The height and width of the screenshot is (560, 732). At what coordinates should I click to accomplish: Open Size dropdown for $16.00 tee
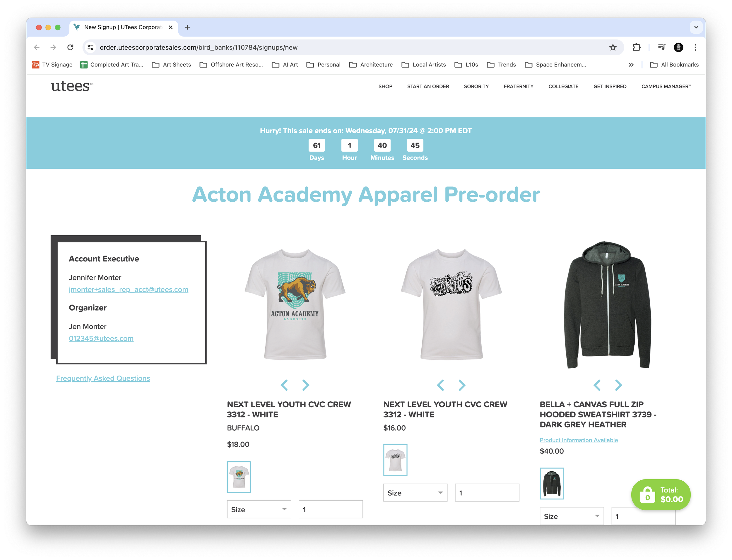pyautogui.click(x=415, y=493)
